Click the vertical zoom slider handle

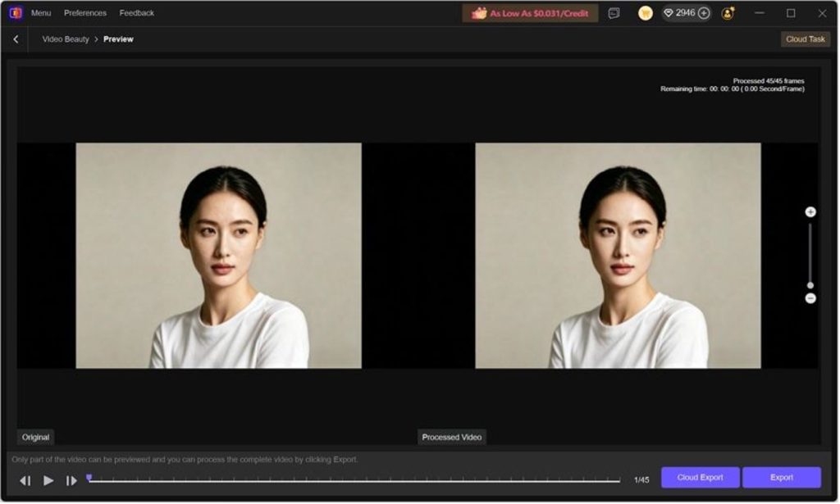811,286
